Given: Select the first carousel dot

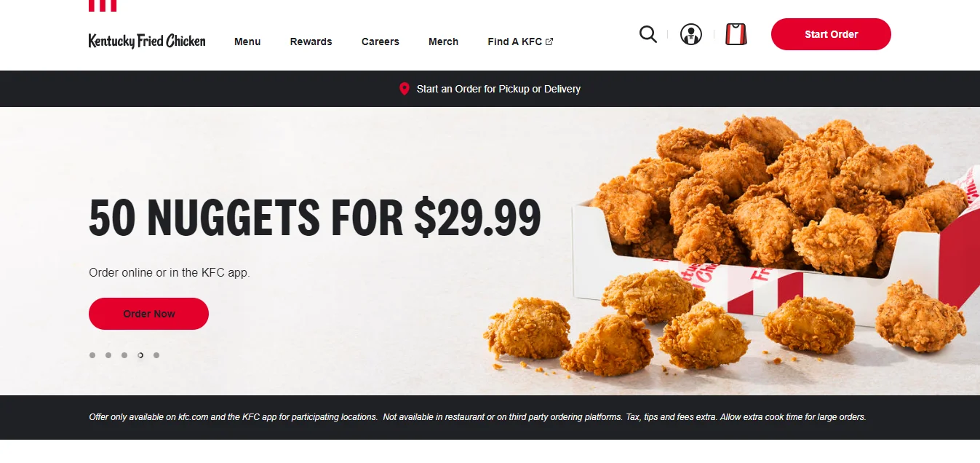Looking at the screenshot, I should pos(92,355).
